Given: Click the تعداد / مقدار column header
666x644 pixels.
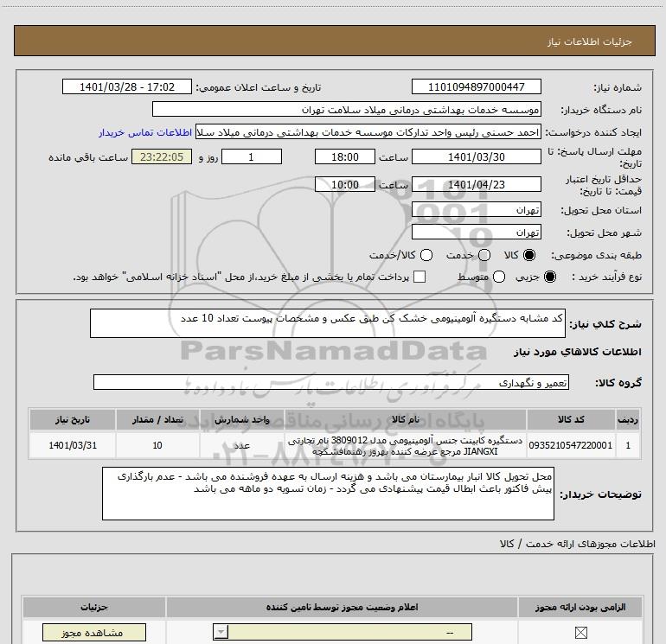Looking at the screenshot, I should click(157, 419).
